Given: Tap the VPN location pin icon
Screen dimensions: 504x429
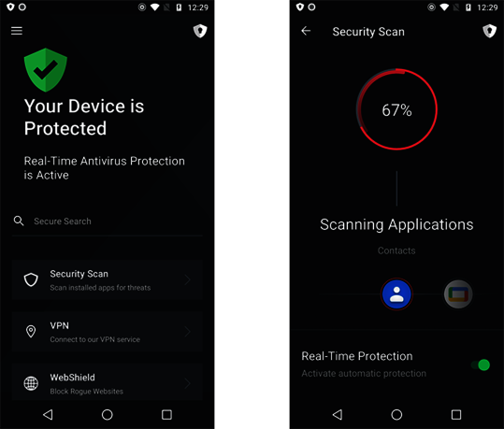Looking at the screenshot, I should [x=31, y=331].
